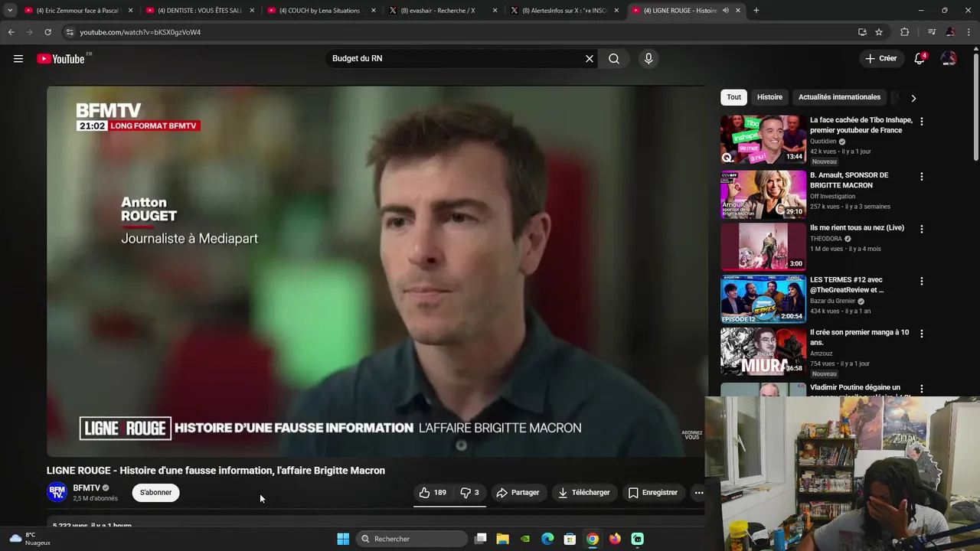Open options for B. Arnault video
Screen dimensions: 980x551
click(921, 177)
